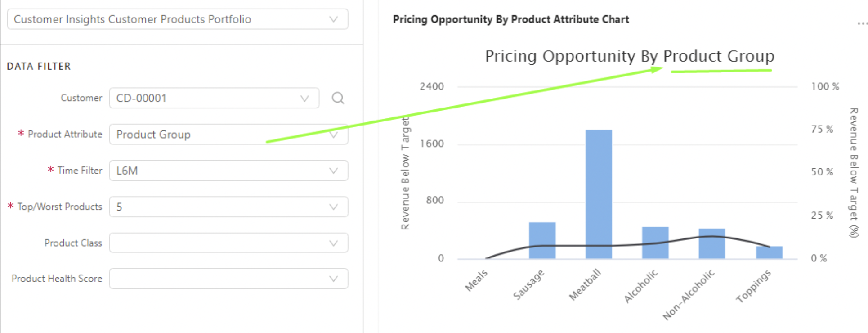
Task: Click the Pricing Opportunity By Product Group title
Action: [629, 56]
